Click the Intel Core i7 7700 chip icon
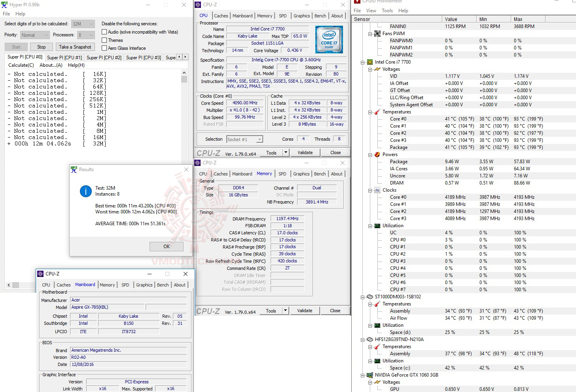This screenshot has width=576, height=392. coord(370,62)
